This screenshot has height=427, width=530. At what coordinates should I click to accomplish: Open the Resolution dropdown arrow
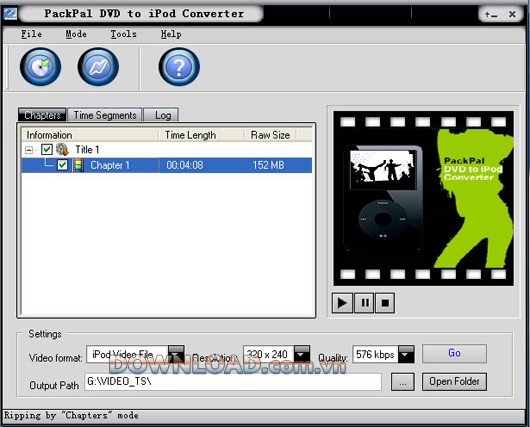pyautogui.click(x=302, y=354)
